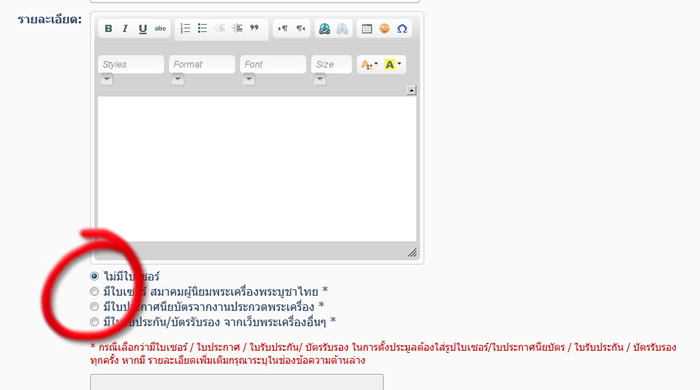This screenshot has height=390, width=700.
Task: Click the arrow under the Format box
Action: 178,79
